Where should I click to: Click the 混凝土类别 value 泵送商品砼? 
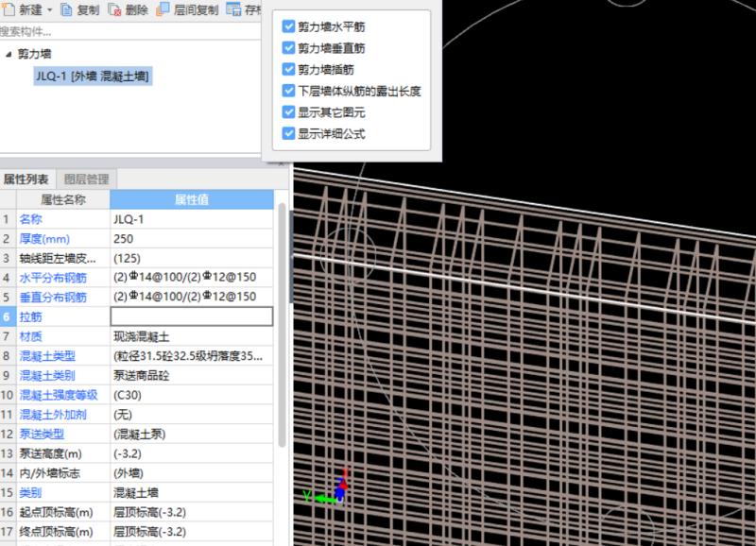coord(192,375)
